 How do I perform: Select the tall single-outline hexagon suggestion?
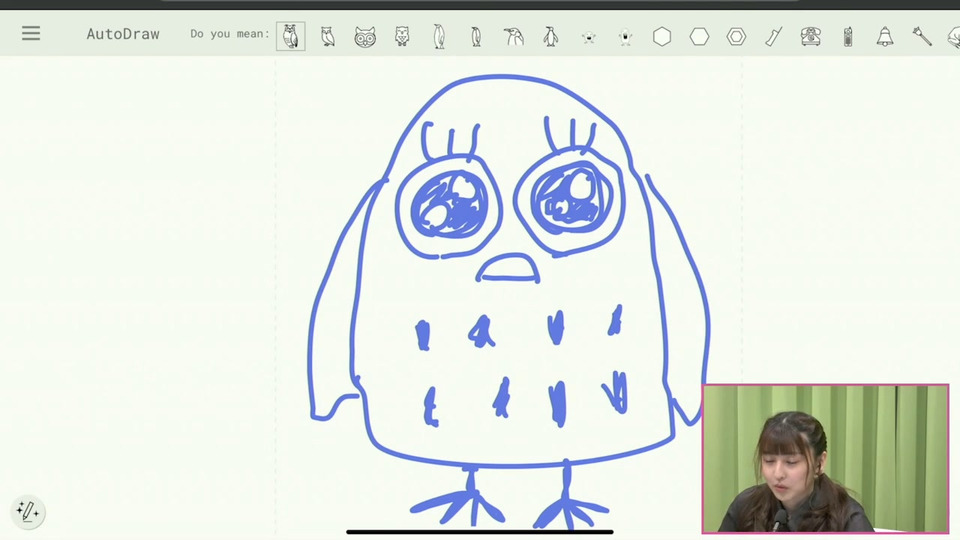[662, 37]
